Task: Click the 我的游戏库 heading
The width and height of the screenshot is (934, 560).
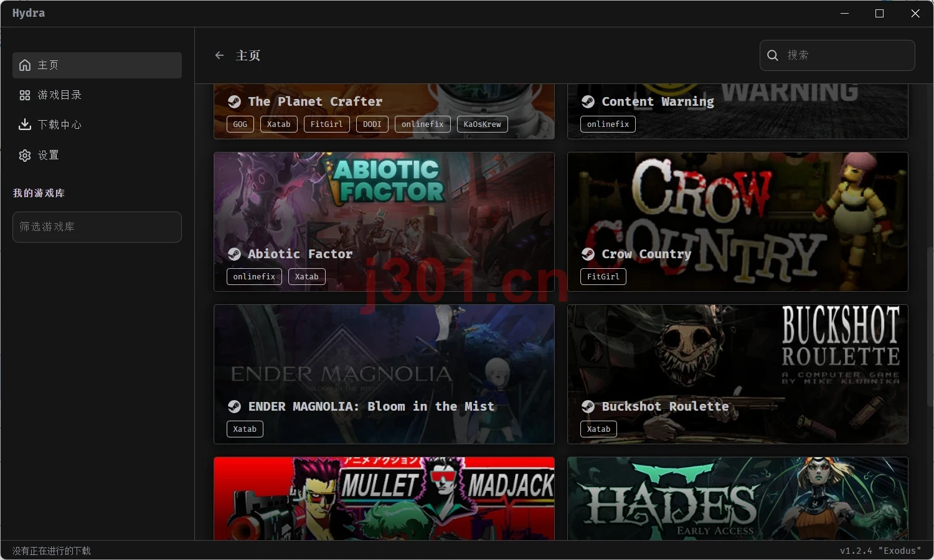Action: [x=39, y=194]
